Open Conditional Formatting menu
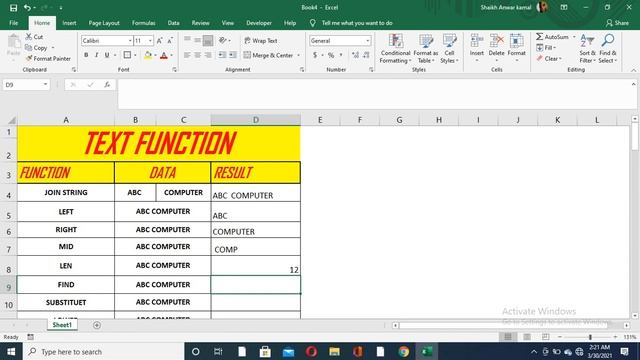Image resolution: width=640 pixels, height=360 pixels. click(395, 49)
